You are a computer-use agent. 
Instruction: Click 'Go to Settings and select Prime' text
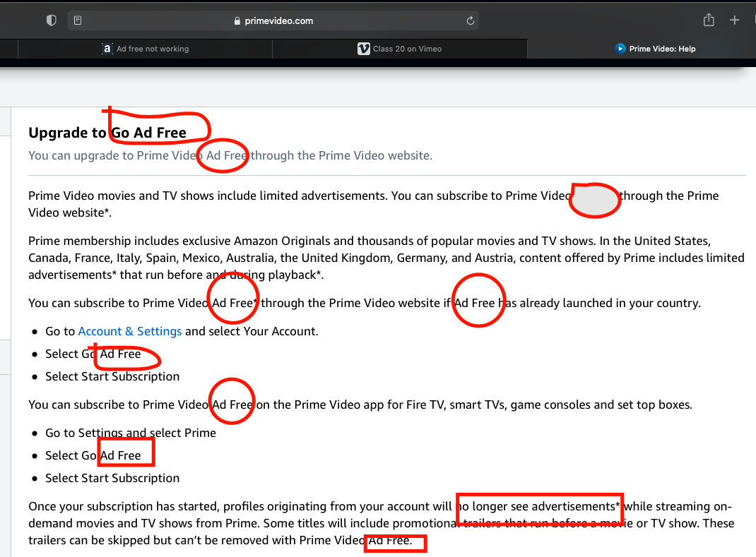point(131,433)
